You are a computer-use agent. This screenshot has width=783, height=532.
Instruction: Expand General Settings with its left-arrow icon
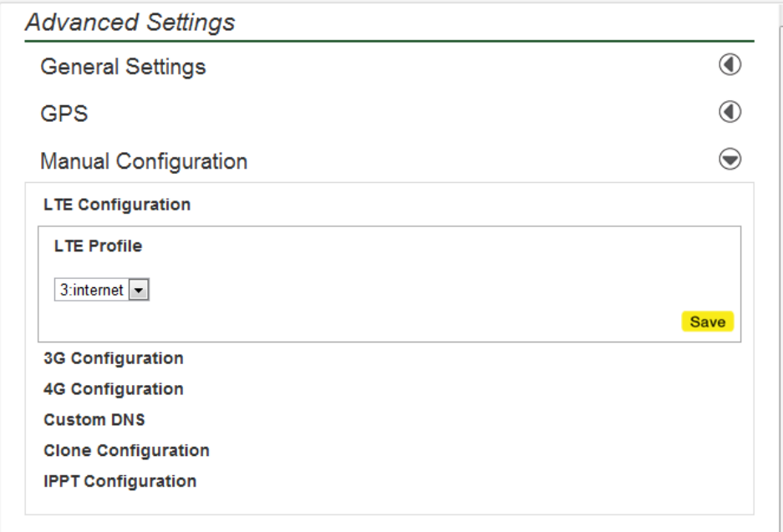[730, 65]
